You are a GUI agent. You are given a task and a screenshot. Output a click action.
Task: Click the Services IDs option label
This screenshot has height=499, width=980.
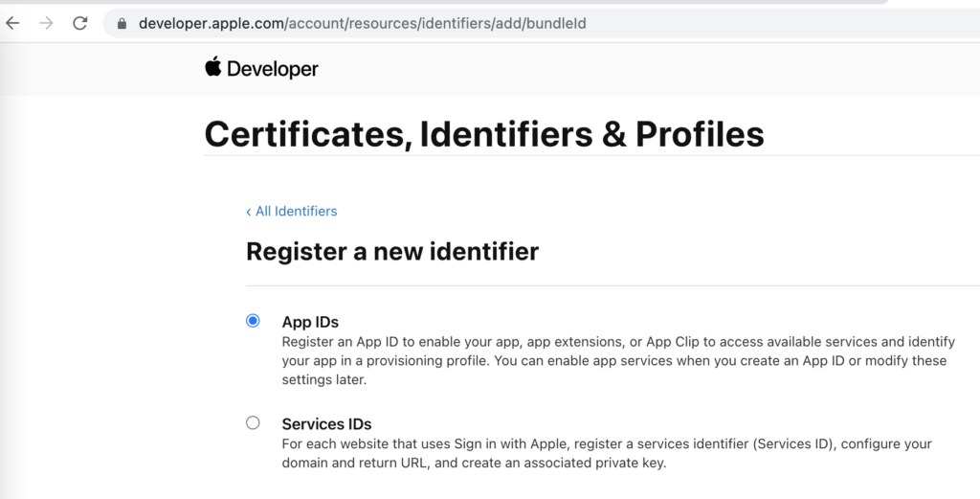point(327,424)
